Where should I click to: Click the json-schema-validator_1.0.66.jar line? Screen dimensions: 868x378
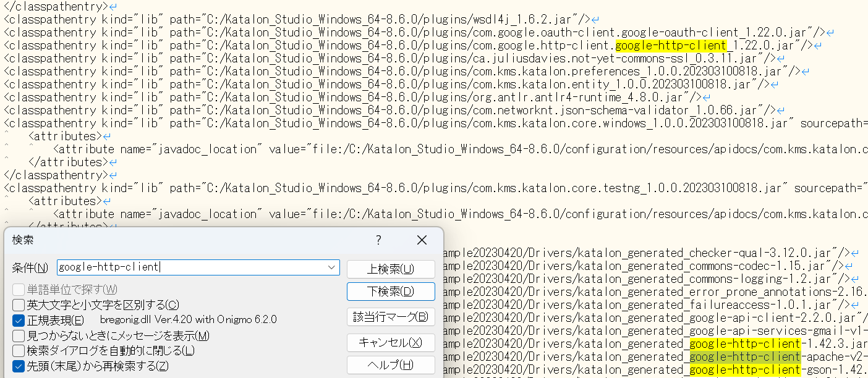[394, 110]
